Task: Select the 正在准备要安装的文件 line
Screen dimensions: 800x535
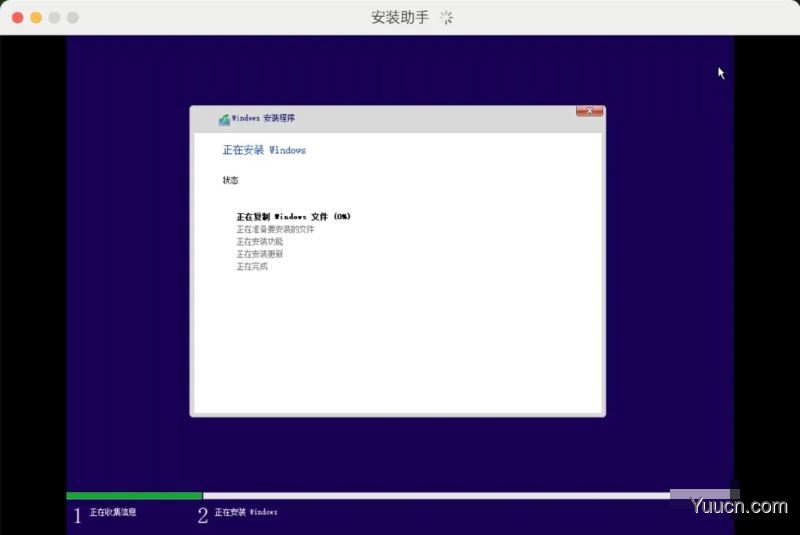Action: pos(275,229)
